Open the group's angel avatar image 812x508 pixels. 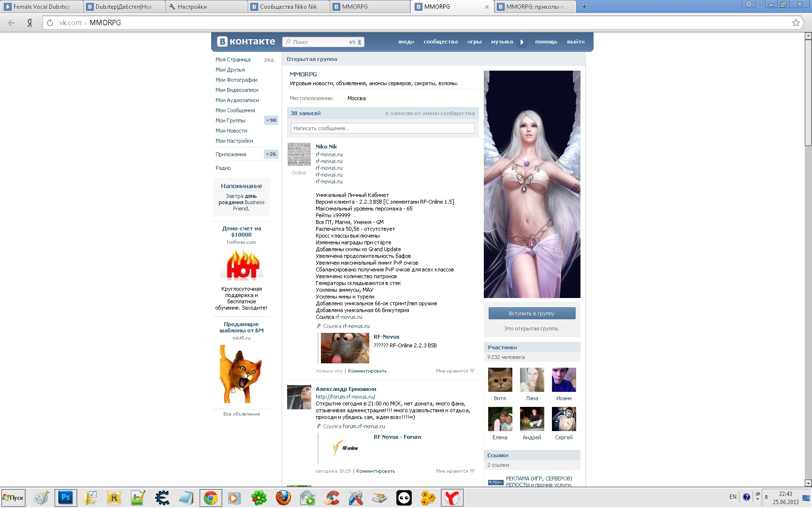pos(532,184)
